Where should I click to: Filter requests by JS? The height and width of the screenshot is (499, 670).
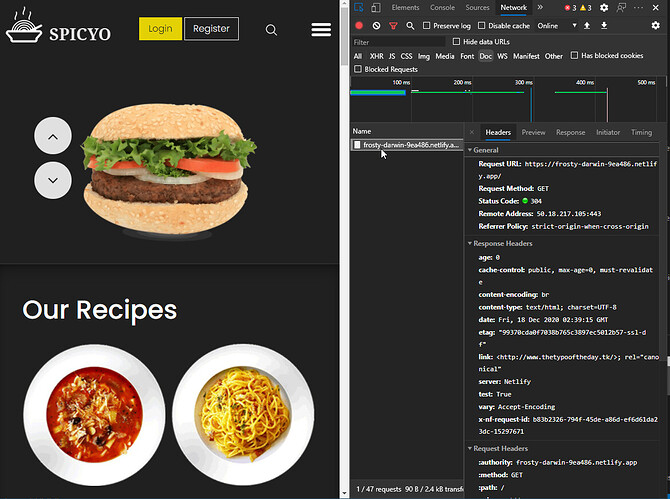pyautogui.click(x=392, y=56)
